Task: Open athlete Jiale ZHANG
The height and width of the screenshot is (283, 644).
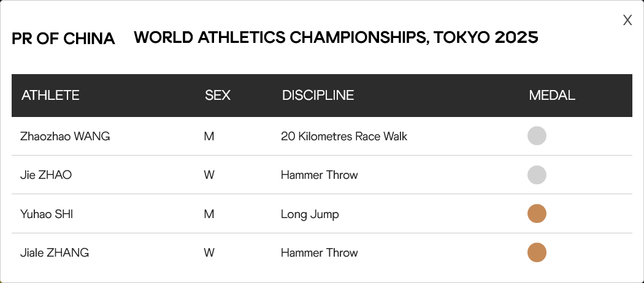Action: pyautogui.click(x=55, y=252)
